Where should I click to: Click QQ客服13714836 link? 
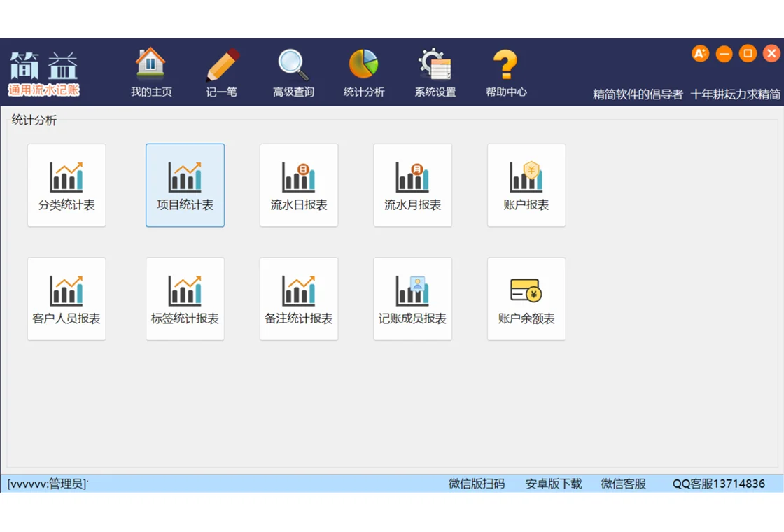718,484
